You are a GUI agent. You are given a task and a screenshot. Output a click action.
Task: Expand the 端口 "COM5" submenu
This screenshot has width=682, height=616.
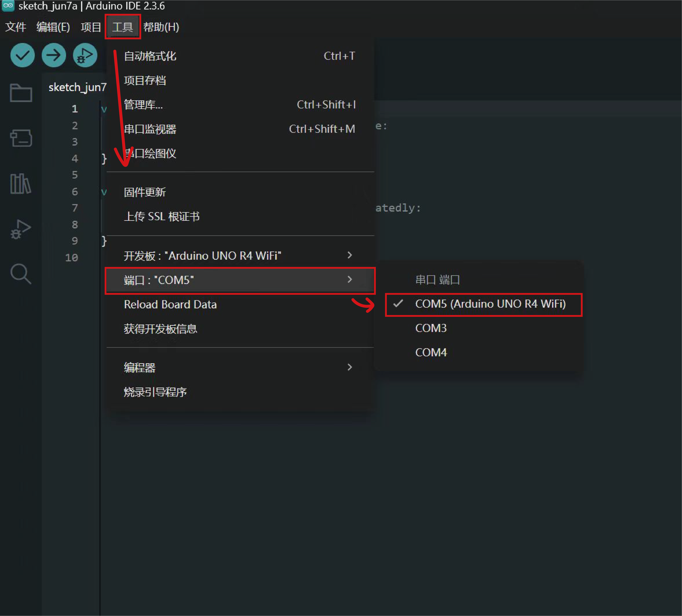click(240, 280)
